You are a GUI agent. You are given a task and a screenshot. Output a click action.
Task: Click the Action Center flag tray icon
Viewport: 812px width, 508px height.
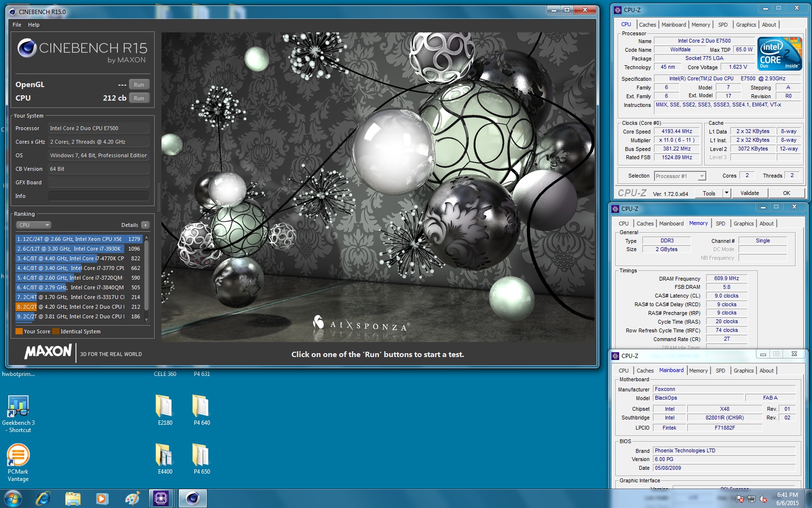pos(739,499)
